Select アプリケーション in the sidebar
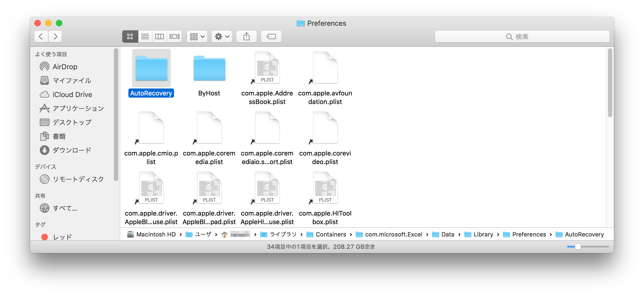The height and width of the screenshot is (296, 644). [78, 109]
